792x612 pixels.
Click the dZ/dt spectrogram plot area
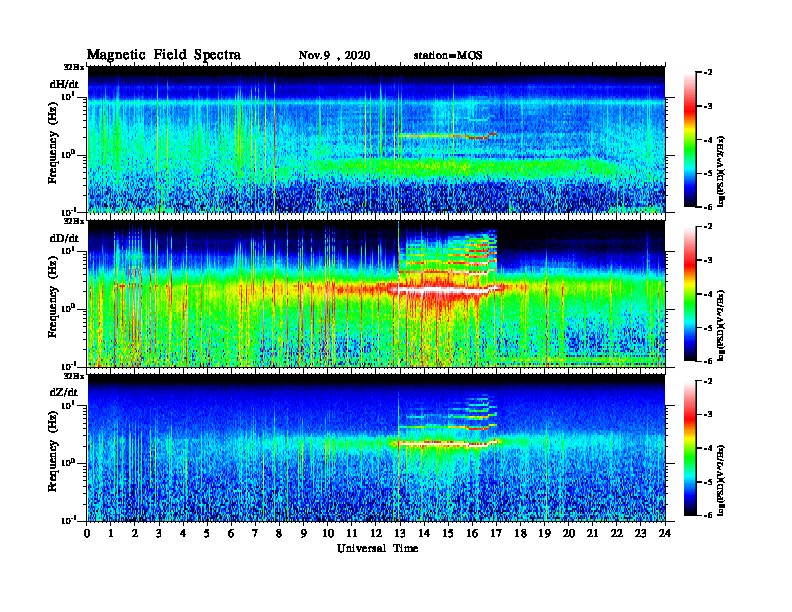[x=376, y=448]
